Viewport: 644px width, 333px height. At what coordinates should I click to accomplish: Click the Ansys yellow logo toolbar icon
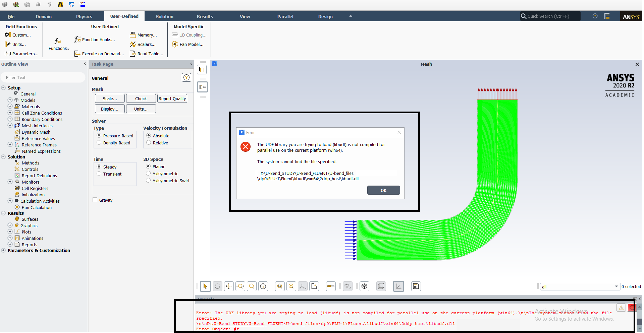click(60, 4)
